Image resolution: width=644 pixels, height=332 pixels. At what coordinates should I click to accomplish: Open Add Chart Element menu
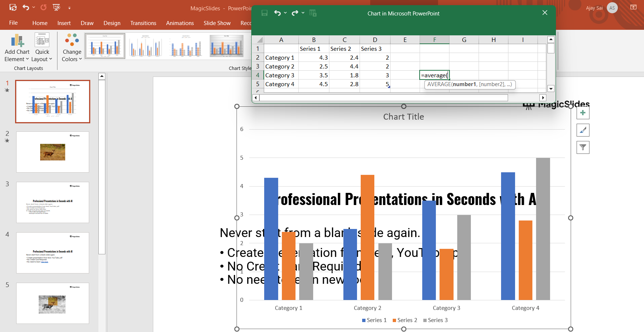point(17,48)
